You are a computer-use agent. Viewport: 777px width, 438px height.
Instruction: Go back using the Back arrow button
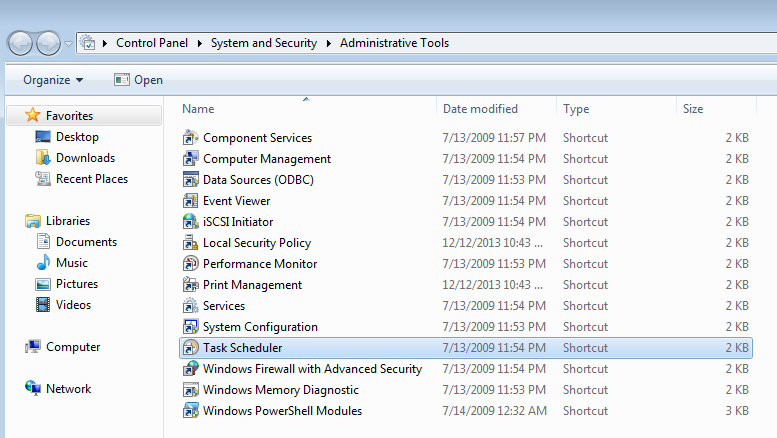pos(21,43)
